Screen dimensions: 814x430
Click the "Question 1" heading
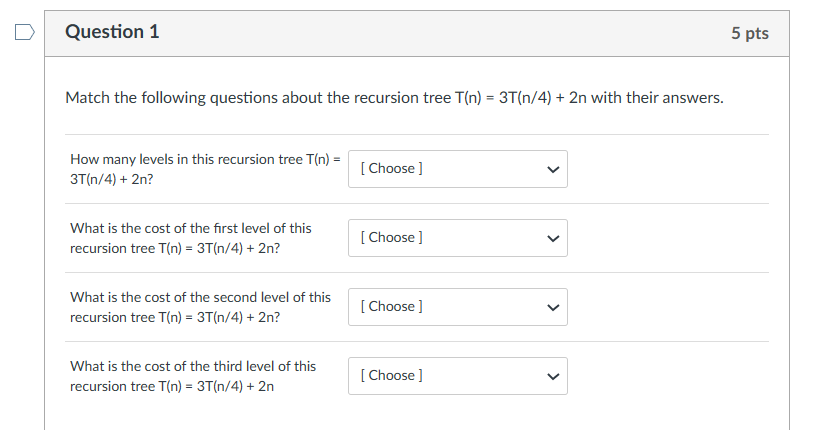click(112, 32)
